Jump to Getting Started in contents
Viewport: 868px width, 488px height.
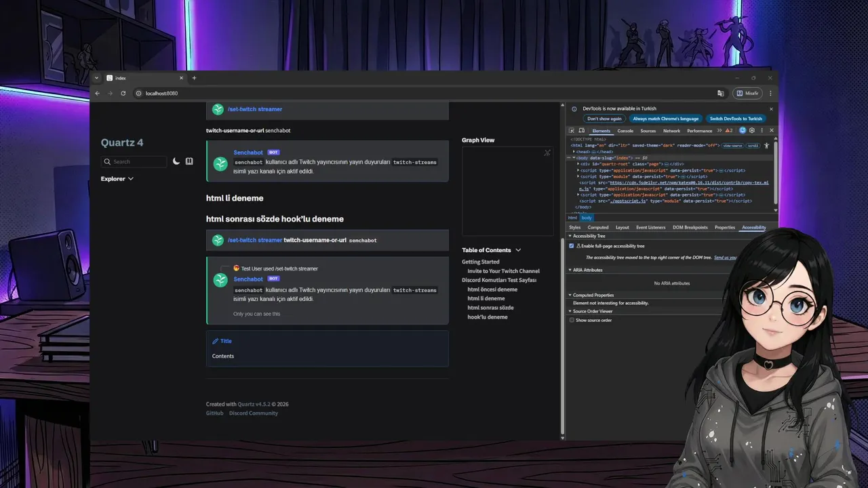[481, 262]
